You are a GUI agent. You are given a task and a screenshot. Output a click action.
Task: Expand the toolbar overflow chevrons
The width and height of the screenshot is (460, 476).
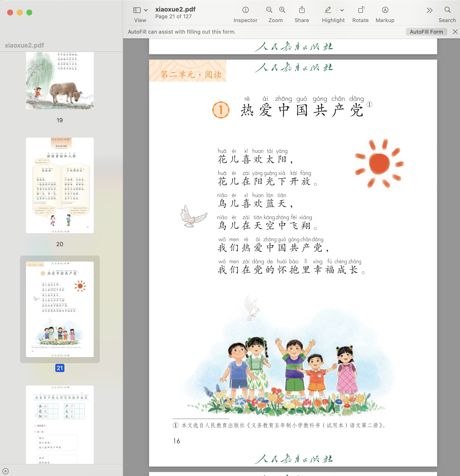pos(429,10)
